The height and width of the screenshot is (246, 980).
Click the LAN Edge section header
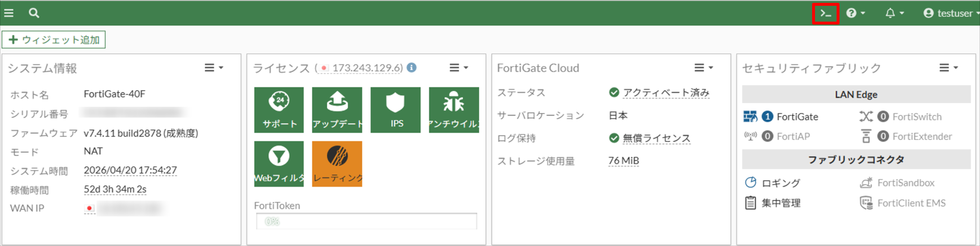(856, 94)
